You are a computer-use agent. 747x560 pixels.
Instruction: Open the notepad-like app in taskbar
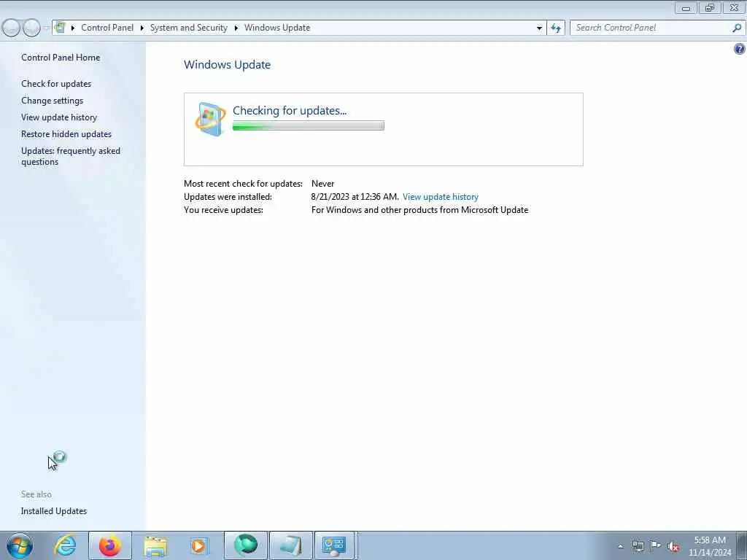pyautogui.click(x=290, y=545)
